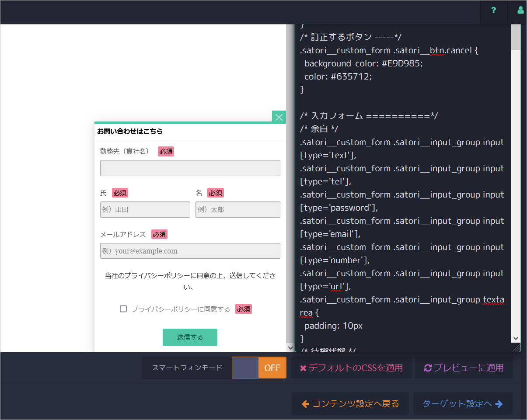The width and height of the screenshot is (527, 420).
Task: Toggle the スマートフォンモード switch
Action: (258, 368)
